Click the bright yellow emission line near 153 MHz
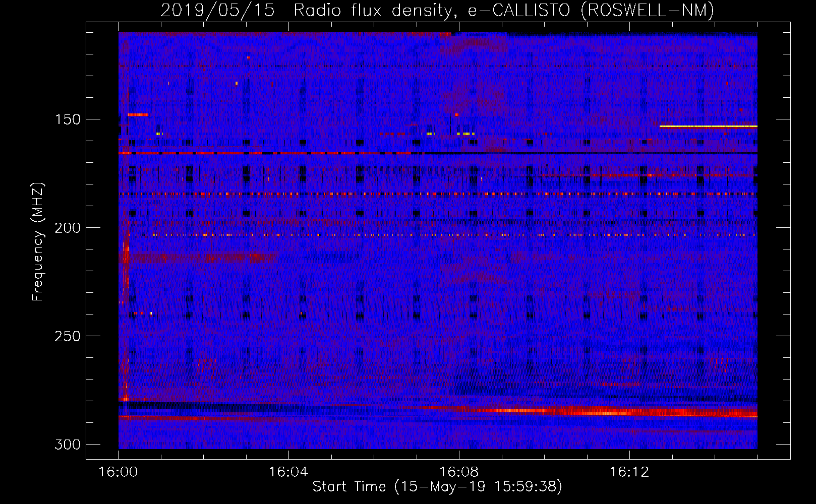 click(708, 127)
